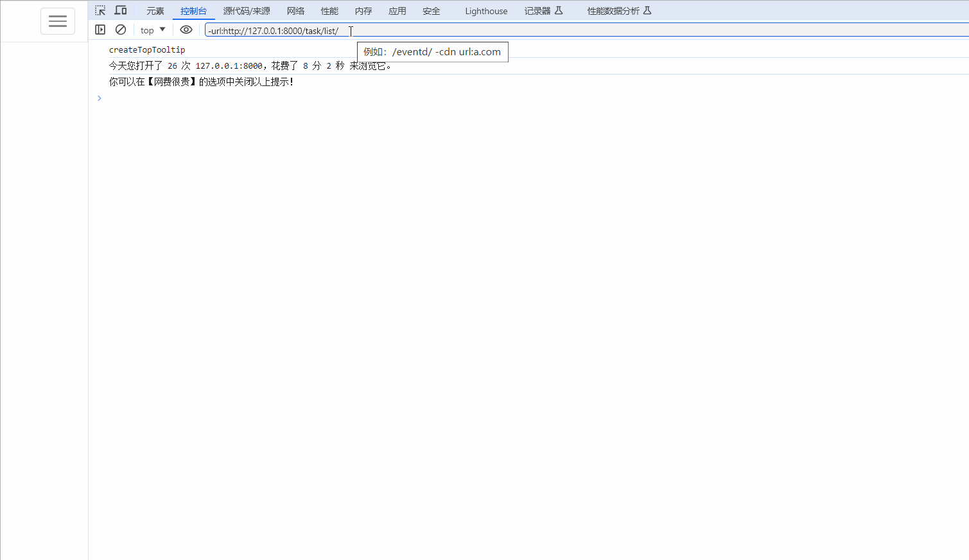This screenshot has width=969, height=560.
Task: Open the Lighthouse tab
Action: pos(486,11)
